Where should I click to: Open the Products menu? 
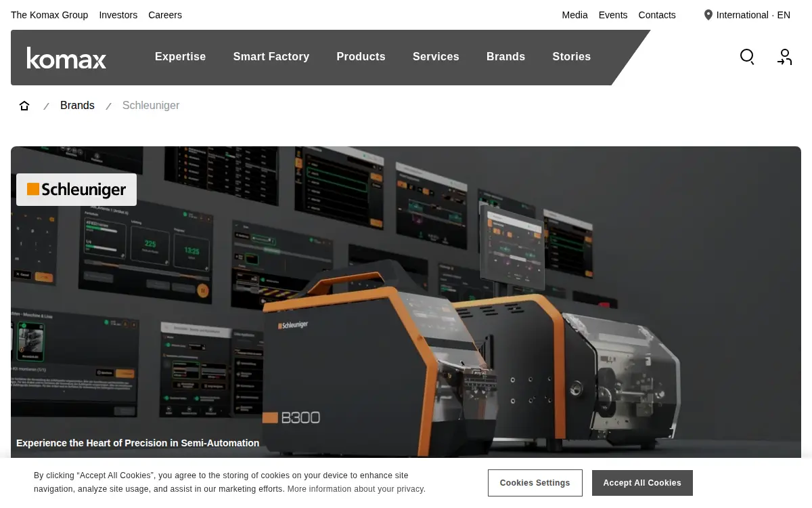361,57
